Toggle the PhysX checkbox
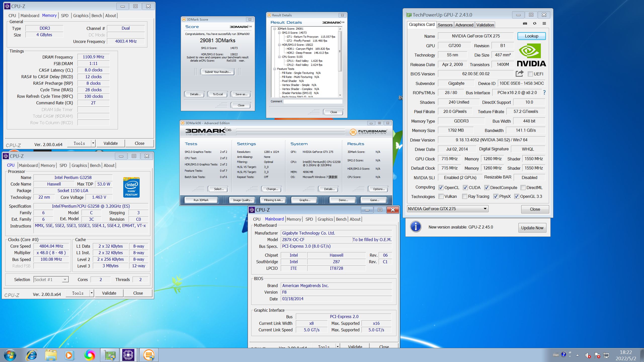Screen dimensions: 644x362 pyautogui.click(x=496, y=196)
